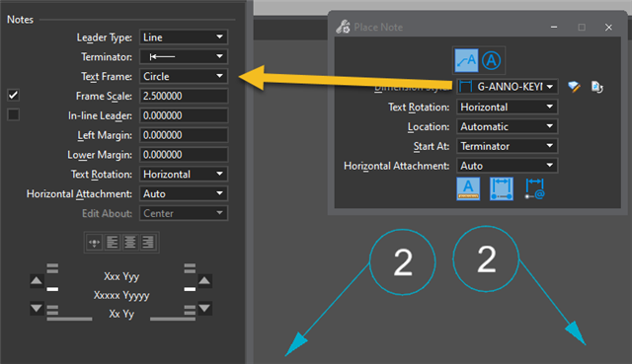Click the Place Note window title icon
This screenshot has height=364, width=632.
pos(343,27)
